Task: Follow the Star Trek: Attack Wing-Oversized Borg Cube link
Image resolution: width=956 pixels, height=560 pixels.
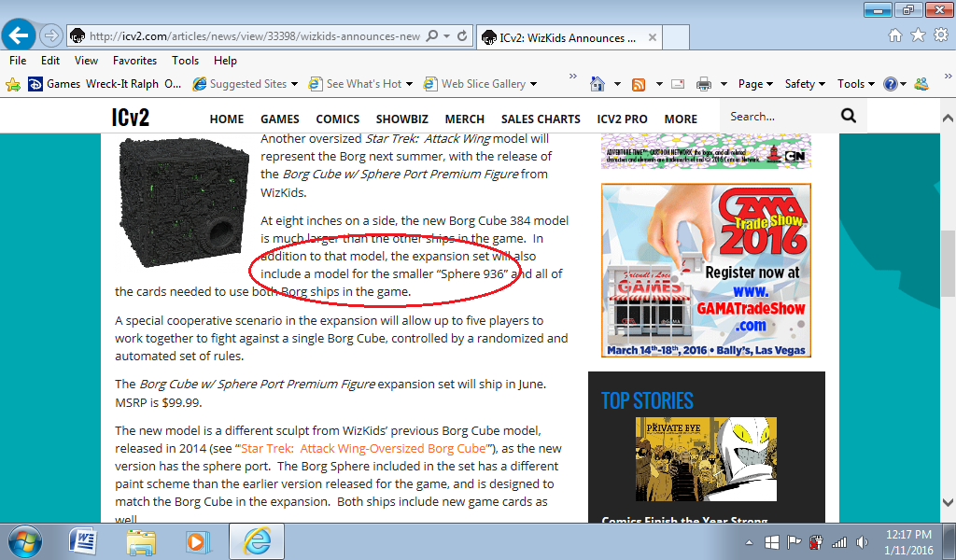Action: (364, 449)
